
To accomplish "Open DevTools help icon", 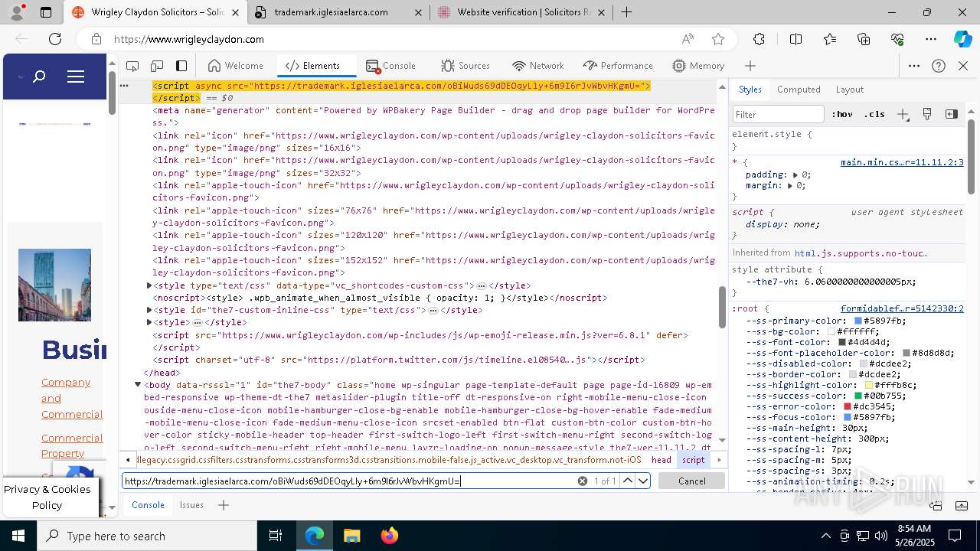I will pyautogui.click(x=939, y=66).
